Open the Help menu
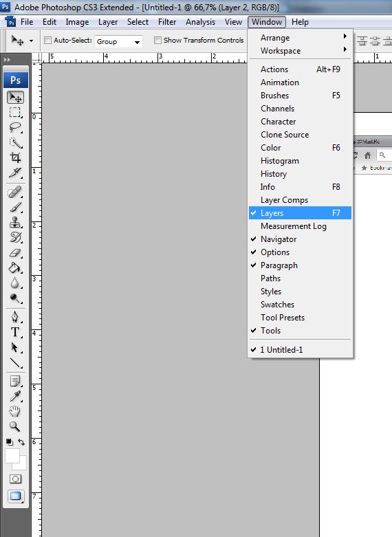The width and height of the screenshot is (392, 537). coord(300,22)
